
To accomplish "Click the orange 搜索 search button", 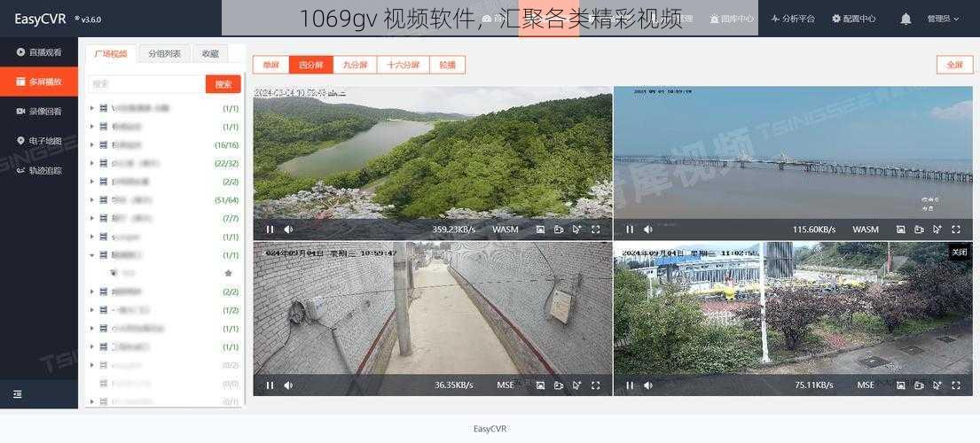I will pyautogui.click(x=223, y=84).
